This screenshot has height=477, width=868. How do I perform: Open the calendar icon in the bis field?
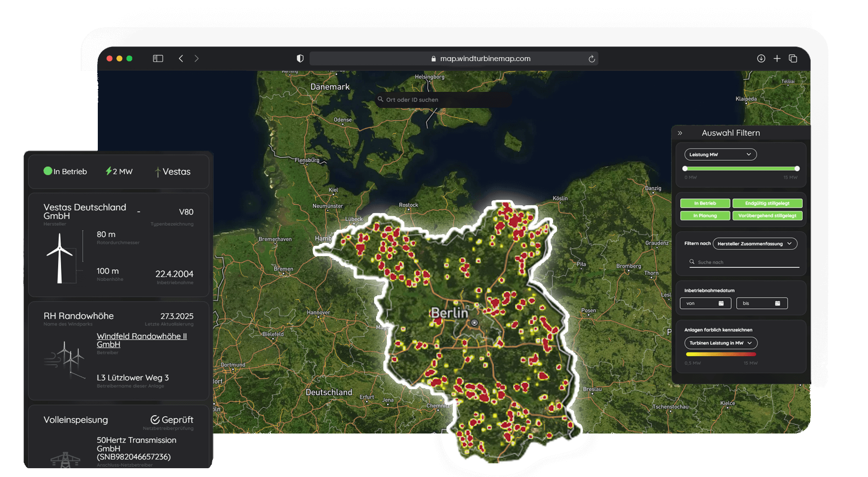(x=778, y=304)
